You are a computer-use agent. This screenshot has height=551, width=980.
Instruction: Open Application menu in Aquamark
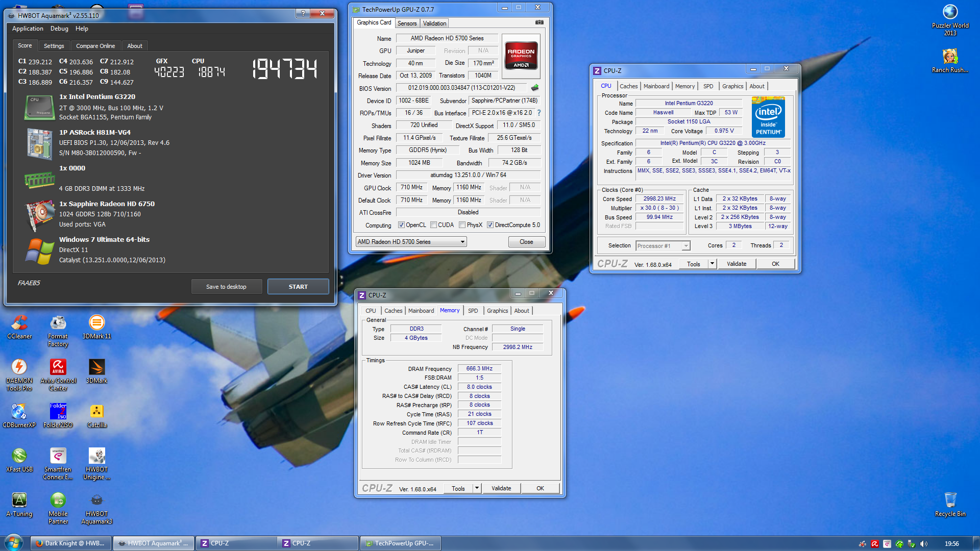(28, 29)
